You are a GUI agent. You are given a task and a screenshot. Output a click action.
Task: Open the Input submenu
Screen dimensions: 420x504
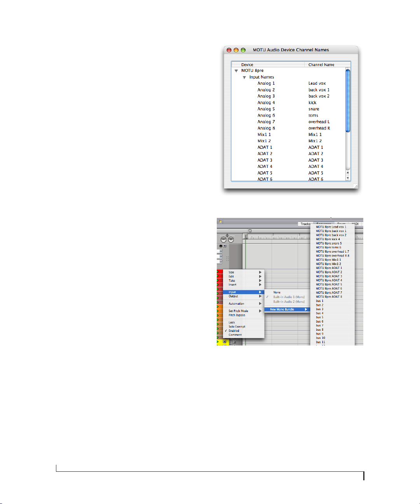click(x=244, y=292)
